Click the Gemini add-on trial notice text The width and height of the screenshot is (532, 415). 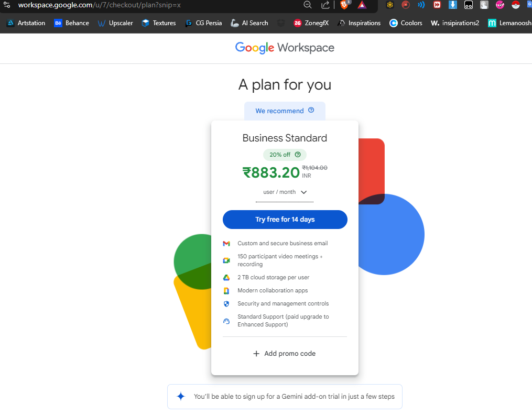(294, 396)
